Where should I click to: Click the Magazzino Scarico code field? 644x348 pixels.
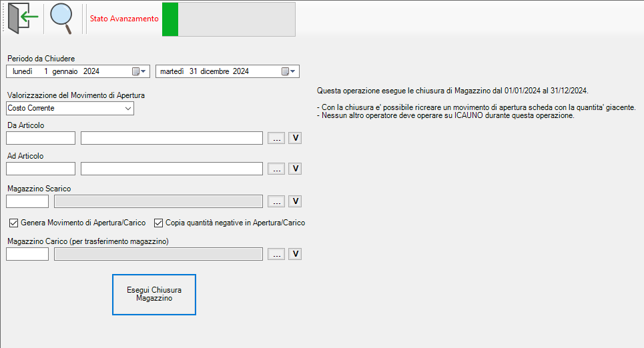27,201
